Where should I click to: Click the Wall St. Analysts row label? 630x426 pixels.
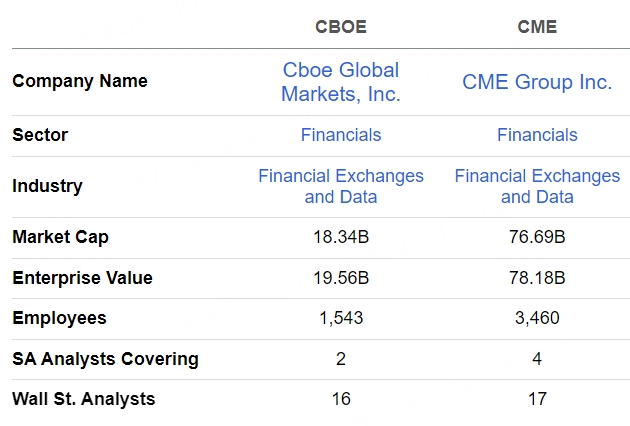(84, 399)
